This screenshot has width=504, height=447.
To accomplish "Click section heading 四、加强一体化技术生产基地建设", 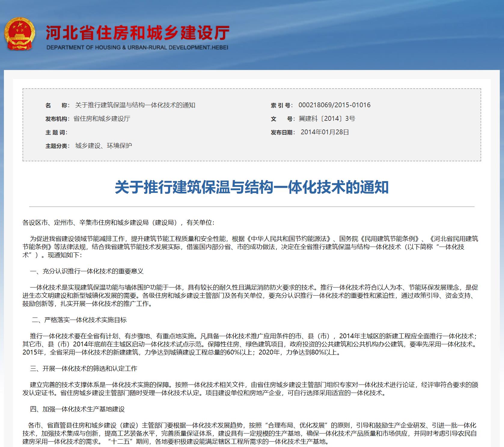I will click(77, 409).
